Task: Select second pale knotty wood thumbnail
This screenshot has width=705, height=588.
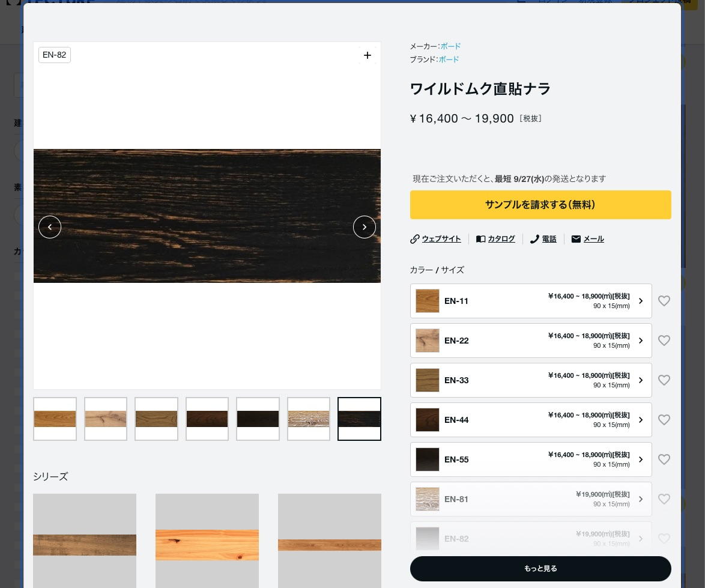Action: pos(106,419)
